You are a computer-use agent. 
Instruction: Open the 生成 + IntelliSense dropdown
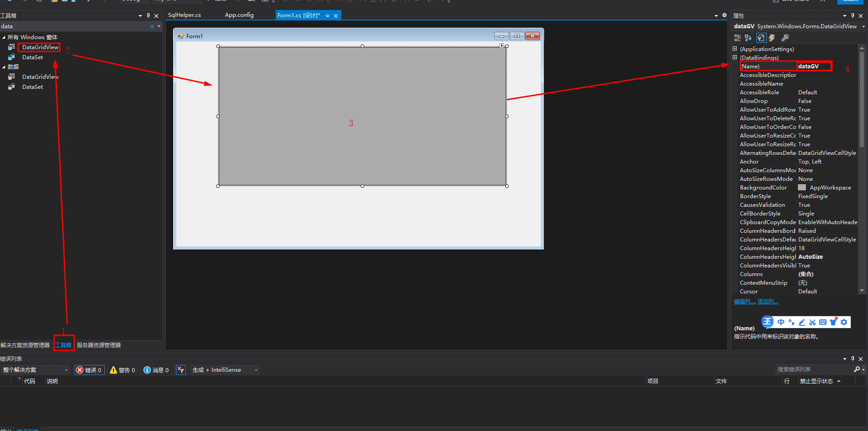[256, 370]
